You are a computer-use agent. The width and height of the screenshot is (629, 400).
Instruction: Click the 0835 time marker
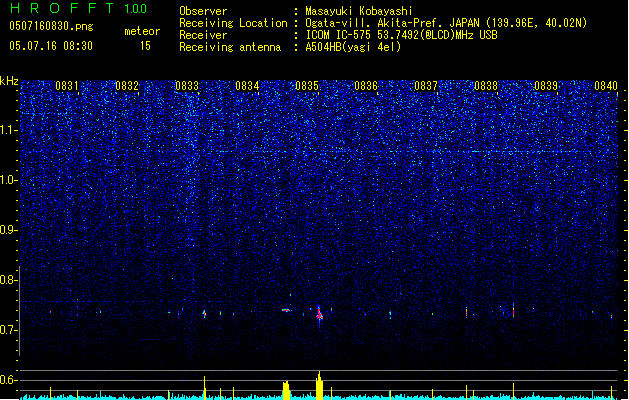click(x=307, y=86)
